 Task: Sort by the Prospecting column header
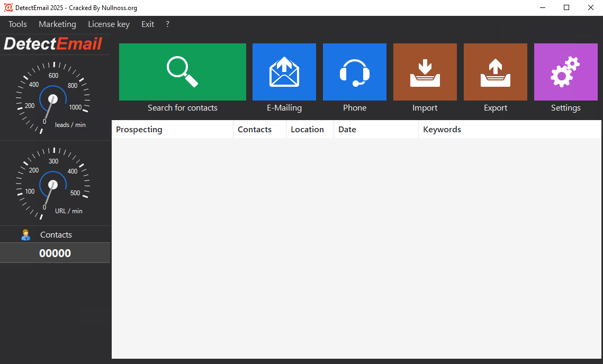pos(172,130)
